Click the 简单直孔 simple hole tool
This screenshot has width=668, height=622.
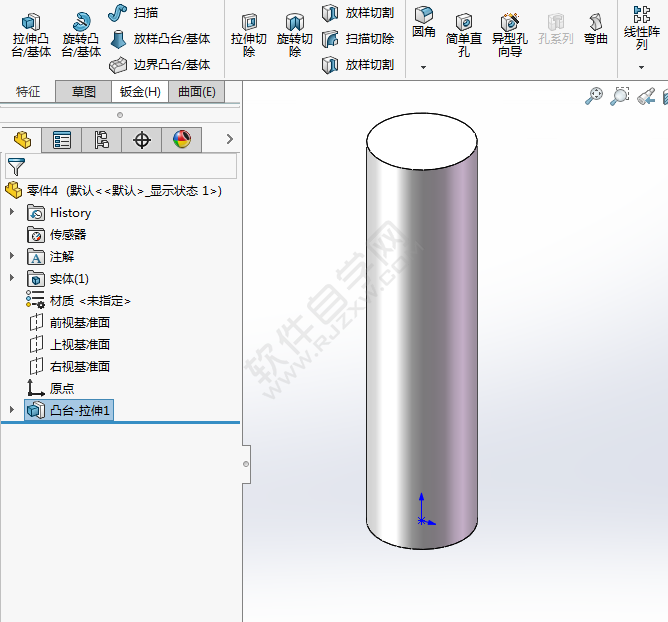pyautogui.click(x=464, y=36)
